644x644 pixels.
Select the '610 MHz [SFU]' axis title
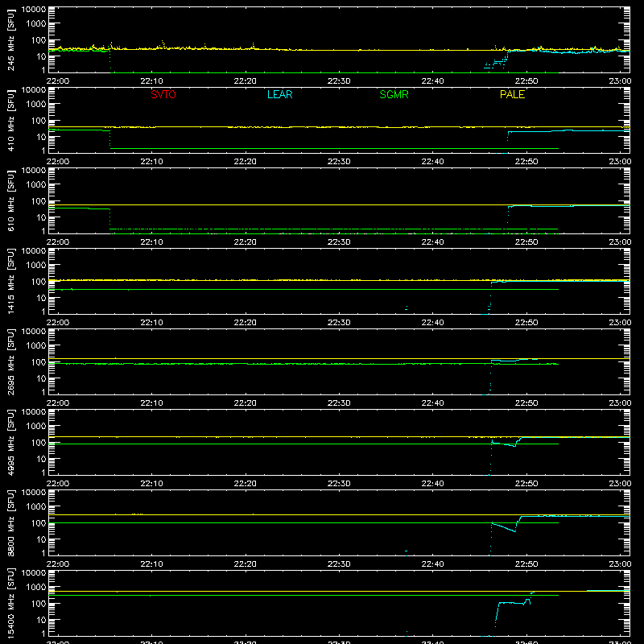pos(10,201)
